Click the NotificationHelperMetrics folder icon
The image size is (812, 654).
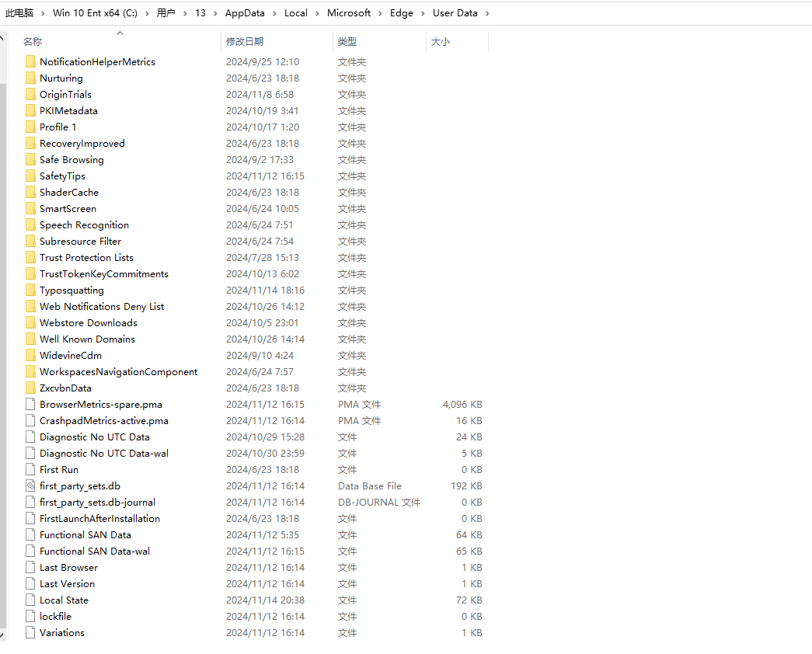pos(30,61)
